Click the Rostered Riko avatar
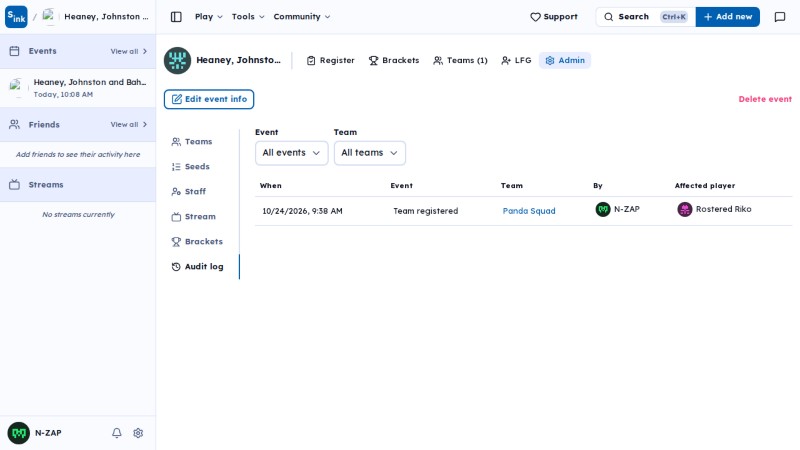This screenshot has height=450, width=800. (x=685, y=209)
